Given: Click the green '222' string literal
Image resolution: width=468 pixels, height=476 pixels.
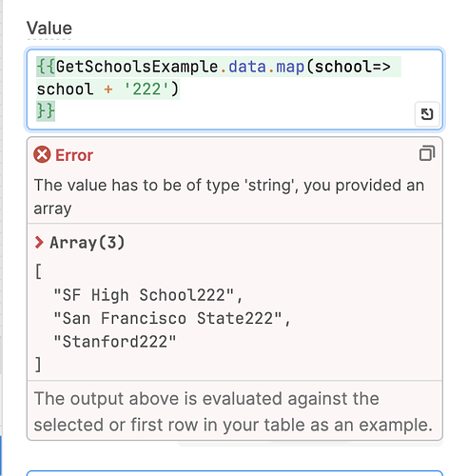Looking at the screenshot, I should 146,89.
